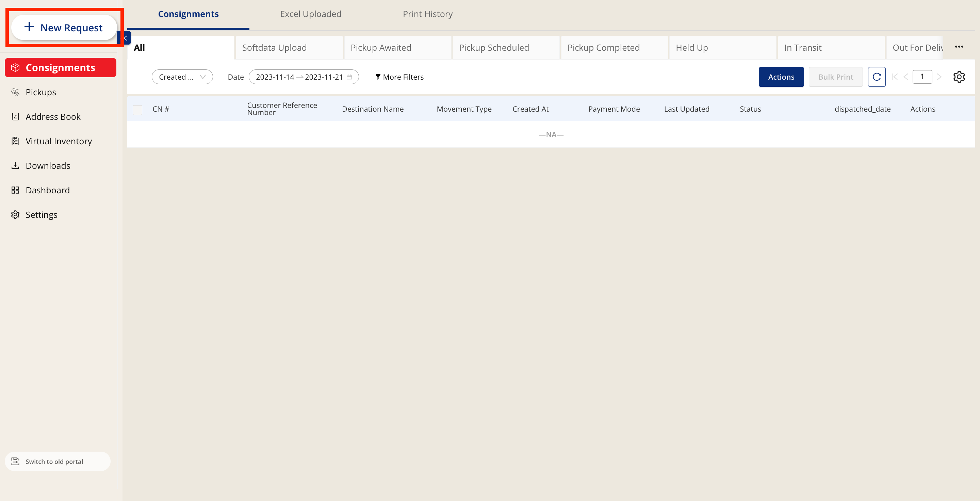Image resolution: width=980 pixels, height=501 pixels.
Task: Click the refresh icon button
Action: [x=876, y=77]
